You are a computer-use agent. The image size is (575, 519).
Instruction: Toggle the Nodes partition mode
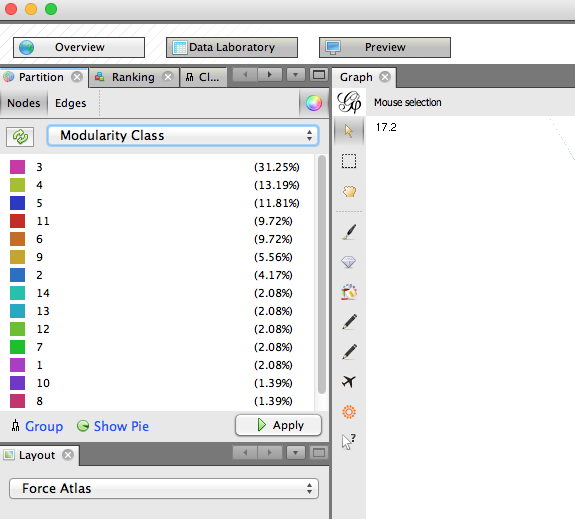(24, 103)
